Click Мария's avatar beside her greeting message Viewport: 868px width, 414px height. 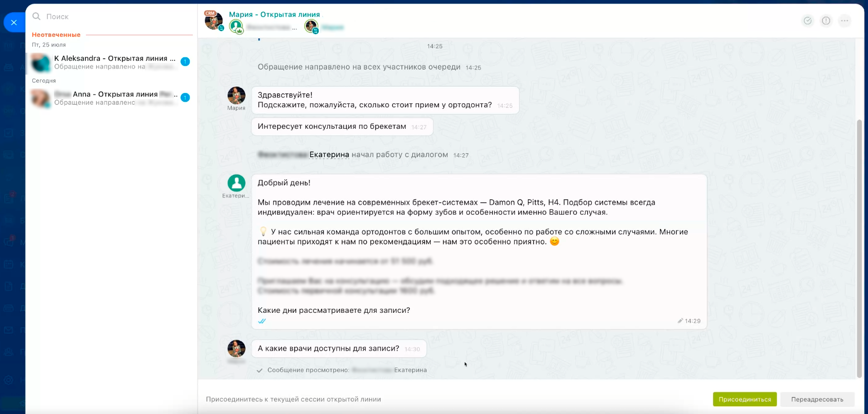point(236,96)
